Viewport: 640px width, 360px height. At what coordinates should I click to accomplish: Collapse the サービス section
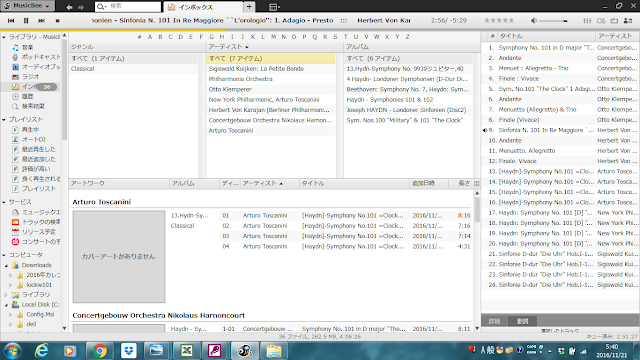click(x=4, y=202)
